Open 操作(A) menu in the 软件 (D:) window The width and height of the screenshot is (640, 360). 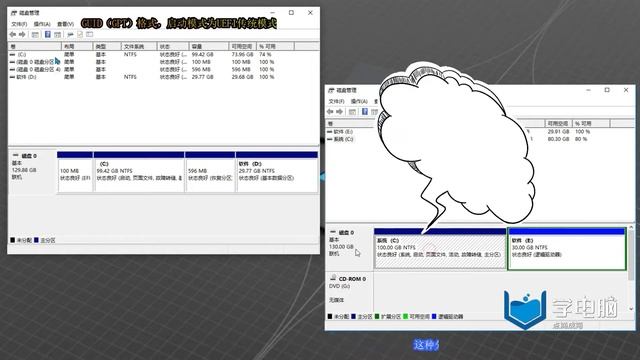point(42,24)
